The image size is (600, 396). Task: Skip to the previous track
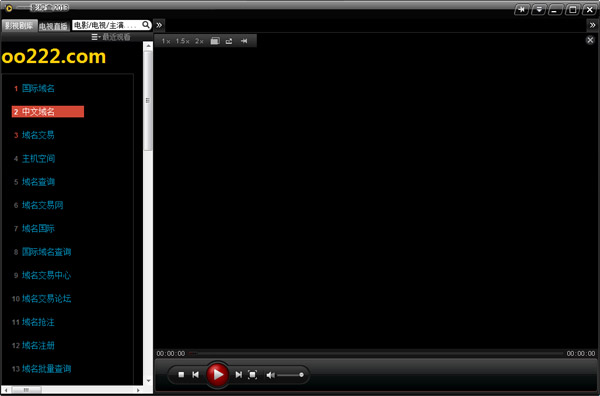tap(196, 375)
